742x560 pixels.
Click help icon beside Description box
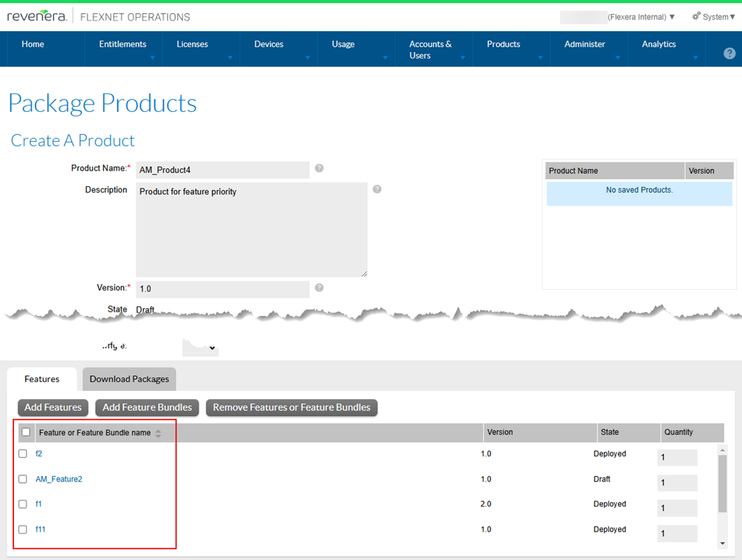tap(377, 189)
